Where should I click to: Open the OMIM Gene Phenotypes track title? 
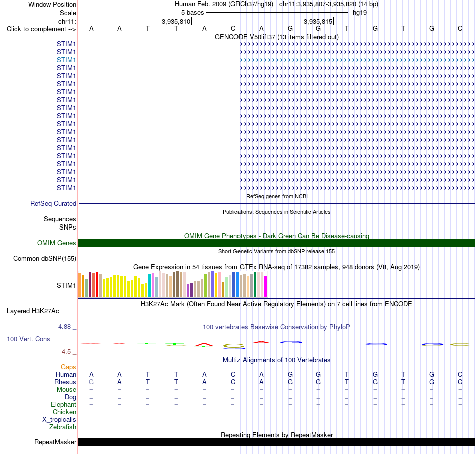[277, 236]
